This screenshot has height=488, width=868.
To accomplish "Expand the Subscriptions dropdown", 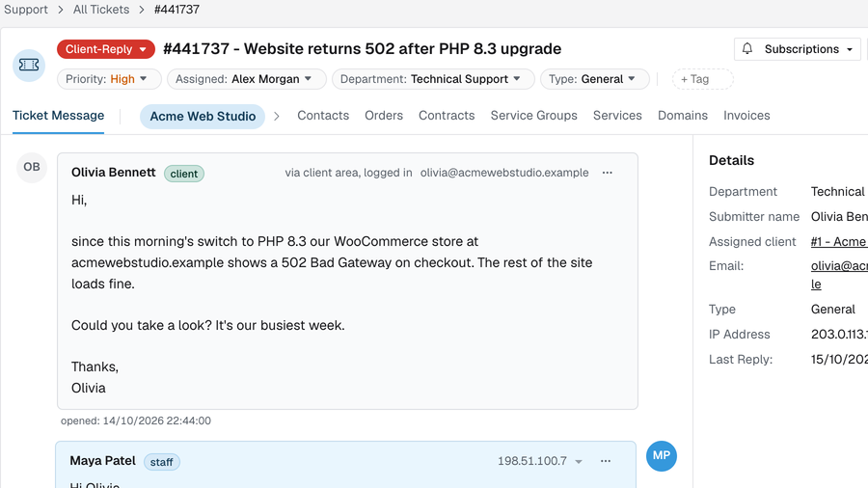I will 798,49.
